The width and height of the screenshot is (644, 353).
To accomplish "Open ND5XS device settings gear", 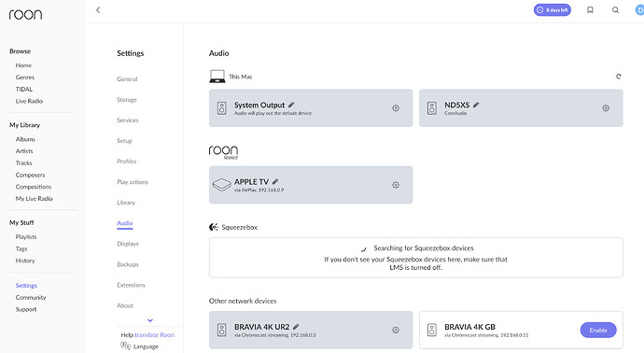I will 606,108.
